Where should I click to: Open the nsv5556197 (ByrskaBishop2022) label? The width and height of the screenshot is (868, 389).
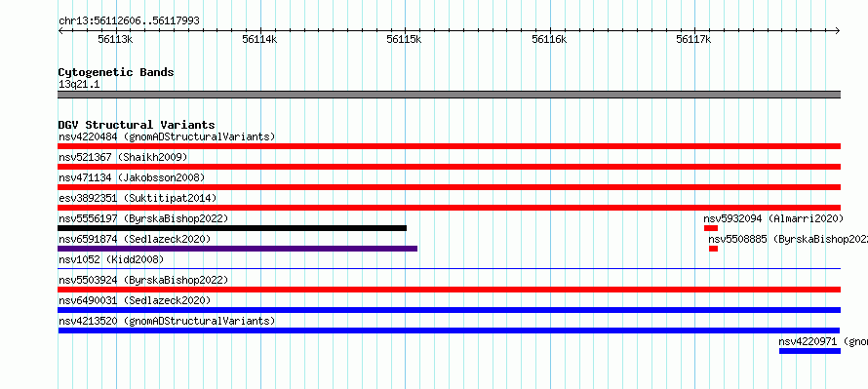[x=143, y=218]
